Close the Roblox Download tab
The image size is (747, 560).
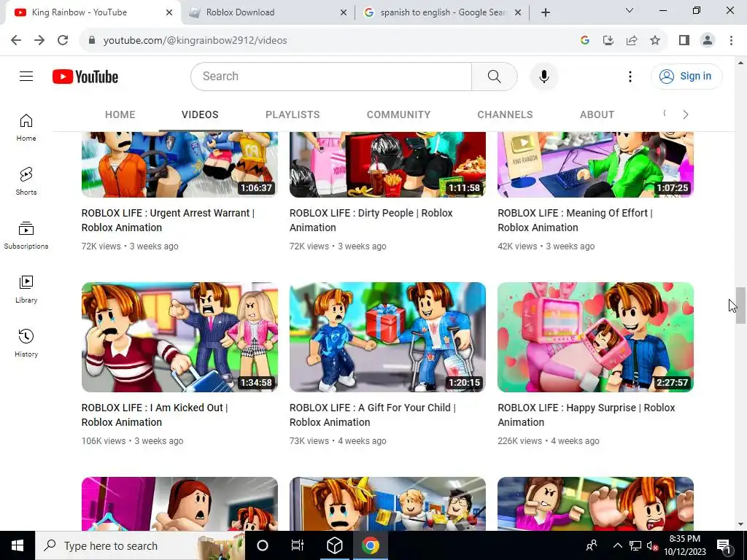(x=344, y=13)
